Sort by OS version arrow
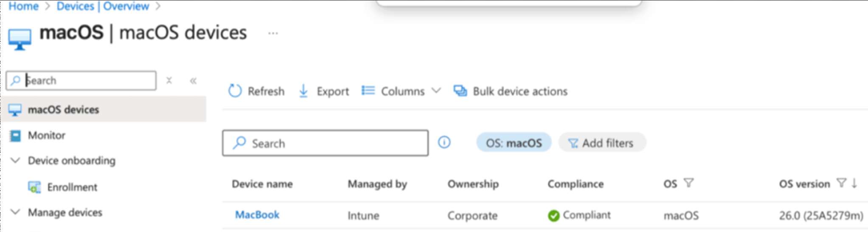This screenshot has width=868, height=232. point(854,183)
